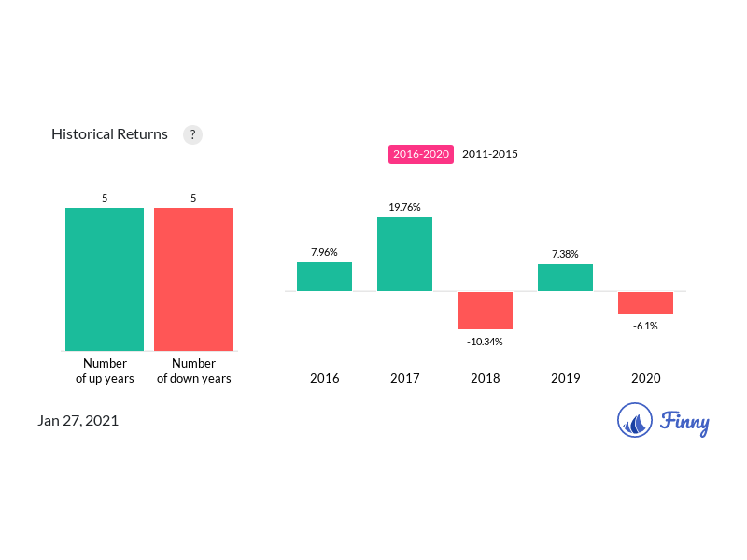This screenshot has width=747, height=560.
Task: Click the 2020 axis label
Action: (645, 378)
